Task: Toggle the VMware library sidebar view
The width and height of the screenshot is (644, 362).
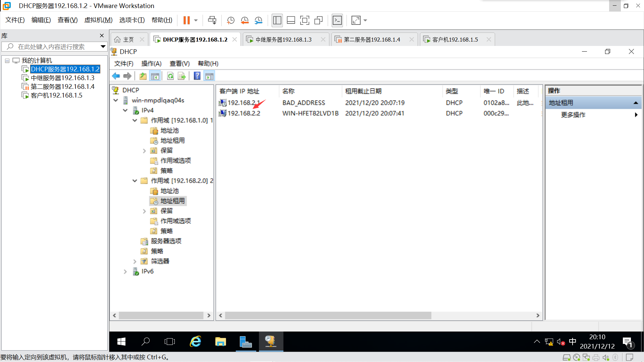Action: tap(277, 20)
